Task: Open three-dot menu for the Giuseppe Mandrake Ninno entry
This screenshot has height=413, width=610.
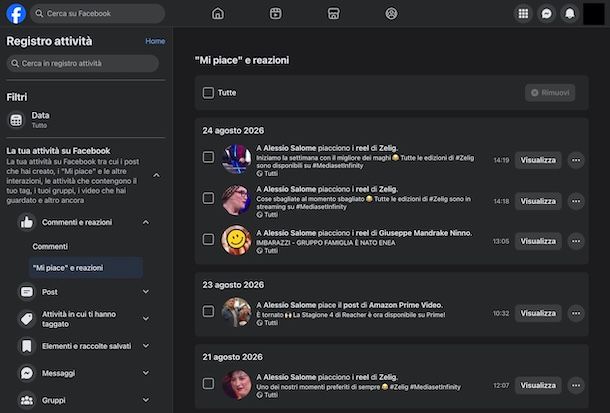Action: [x=576, y=242]
